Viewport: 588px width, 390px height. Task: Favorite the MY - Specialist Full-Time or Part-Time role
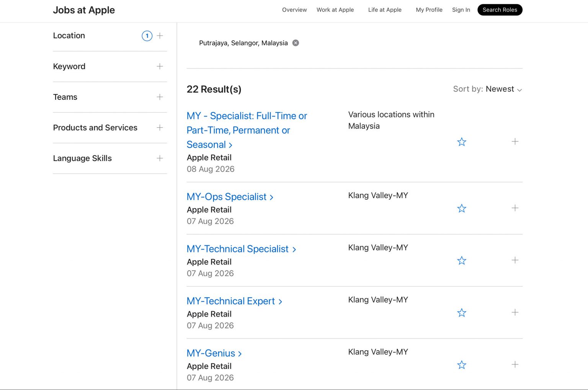click(x=462, y=142)
